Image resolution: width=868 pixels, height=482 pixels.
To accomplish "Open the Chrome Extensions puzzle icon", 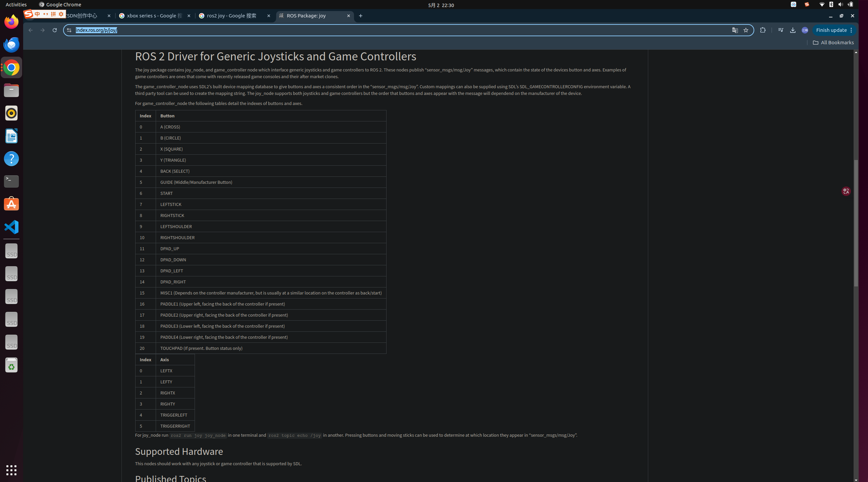I will pos(763,30).
